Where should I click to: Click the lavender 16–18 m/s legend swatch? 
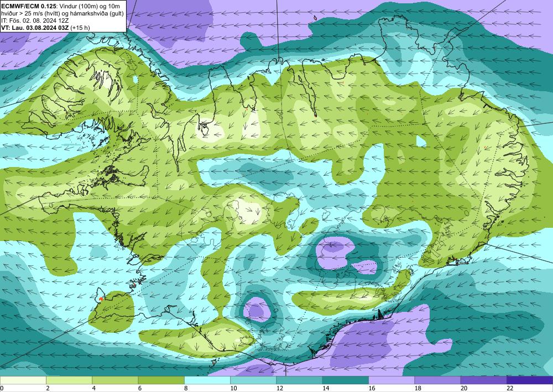coord(392,380)
